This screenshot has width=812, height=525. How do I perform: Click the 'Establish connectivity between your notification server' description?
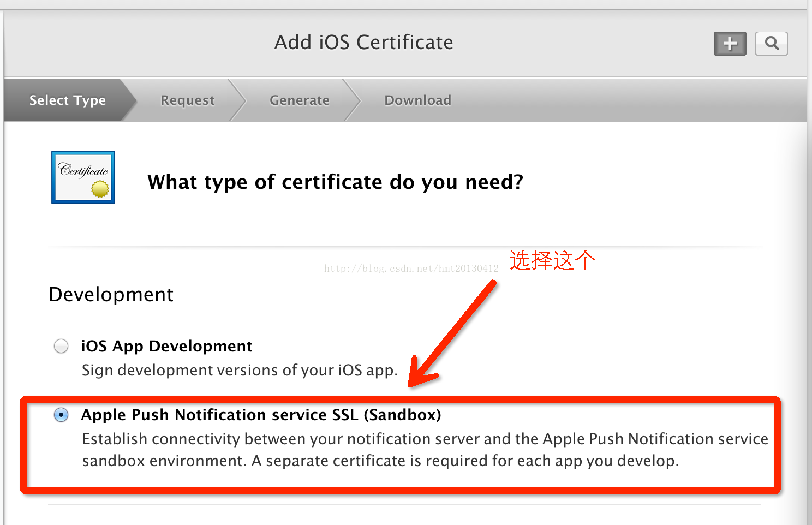coord(425,450)
